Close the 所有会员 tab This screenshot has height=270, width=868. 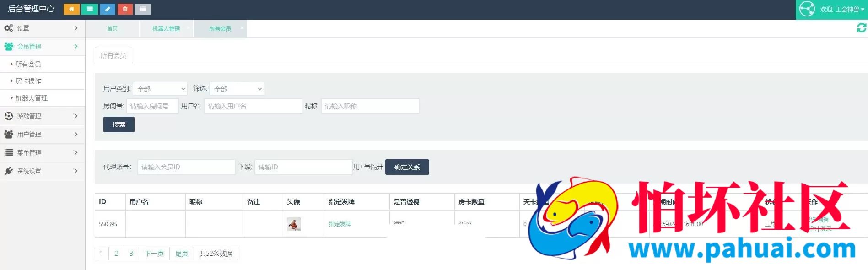pos(242,27)
